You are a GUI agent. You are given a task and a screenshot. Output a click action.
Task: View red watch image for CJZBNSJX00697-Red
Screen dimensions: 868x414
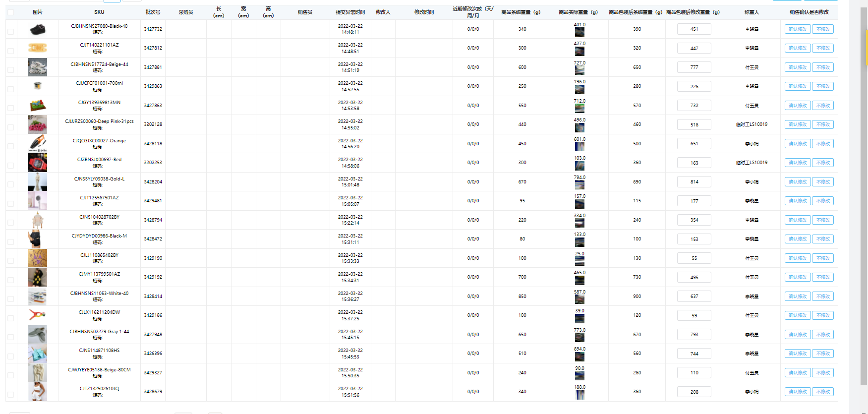click(x=38, y=163)
